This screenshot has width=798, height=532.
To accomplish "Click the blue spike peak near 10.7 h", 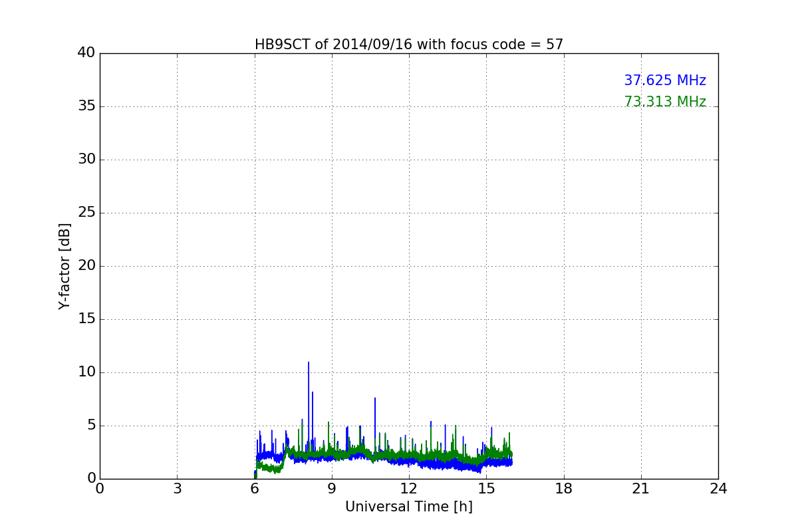I will point(375,399).
